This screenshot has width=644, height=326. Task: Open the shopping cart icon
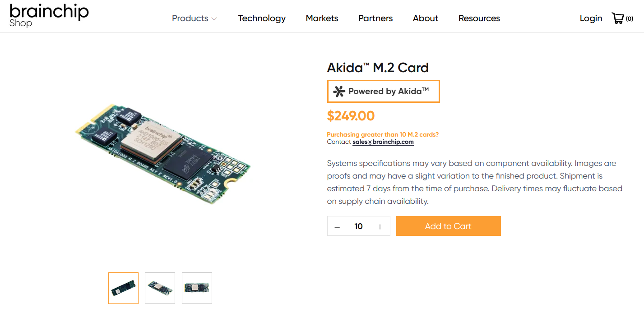618,18
